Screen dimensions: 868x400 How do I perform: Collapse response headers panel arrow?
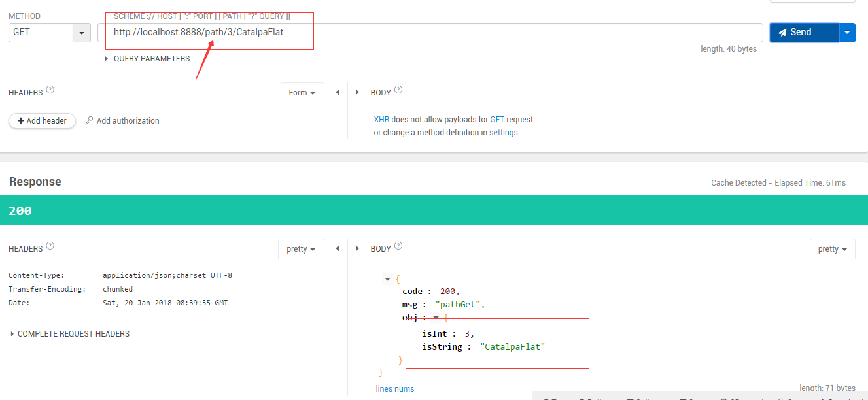coord(338,249)
